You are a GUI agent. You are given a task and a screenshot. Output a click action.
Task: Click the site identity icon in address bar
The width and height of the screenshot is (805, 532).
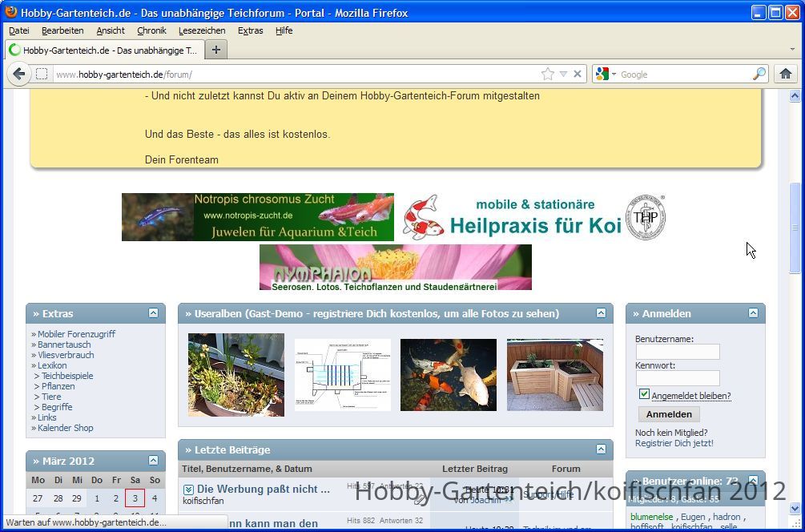[42, 74]
